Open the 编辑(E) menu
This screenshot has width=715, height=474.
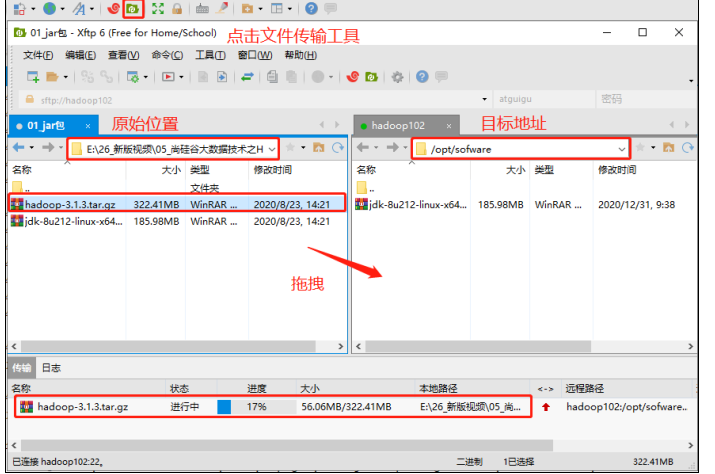[80, 55]
